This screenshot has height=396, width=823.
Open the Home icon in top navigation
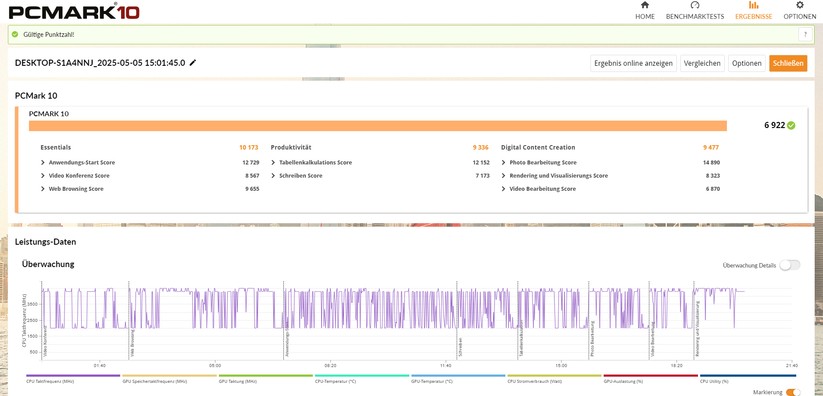click(645, 5)
